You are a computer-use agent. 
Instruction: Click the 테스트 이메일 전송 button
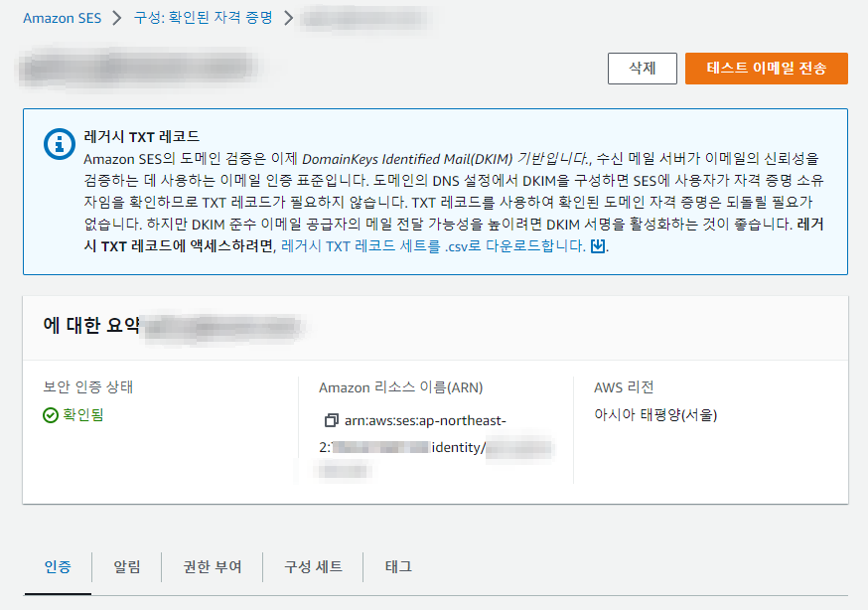coord(766,69)
